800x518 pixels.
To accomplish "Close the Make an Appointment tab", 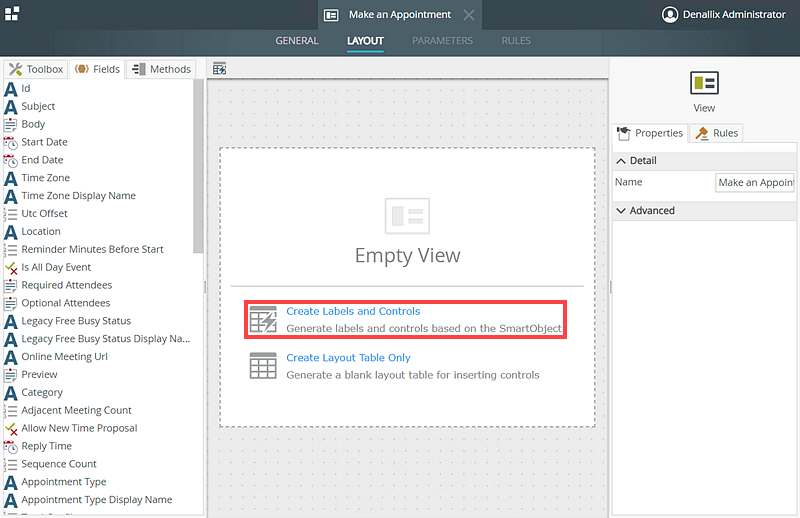I will (468, 15).
